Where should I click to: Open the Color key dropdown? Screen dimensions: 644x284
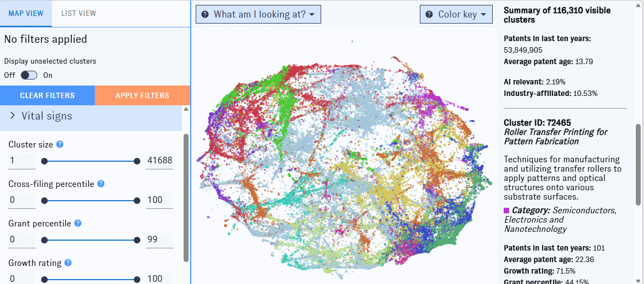457,14
